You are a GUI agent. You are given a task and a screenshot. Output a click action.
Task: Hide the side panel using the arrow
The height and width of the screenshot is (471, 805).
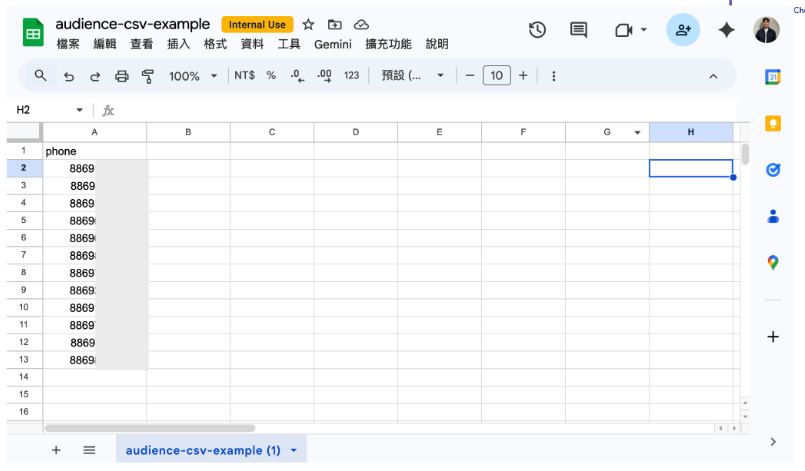tap(772, 441)
